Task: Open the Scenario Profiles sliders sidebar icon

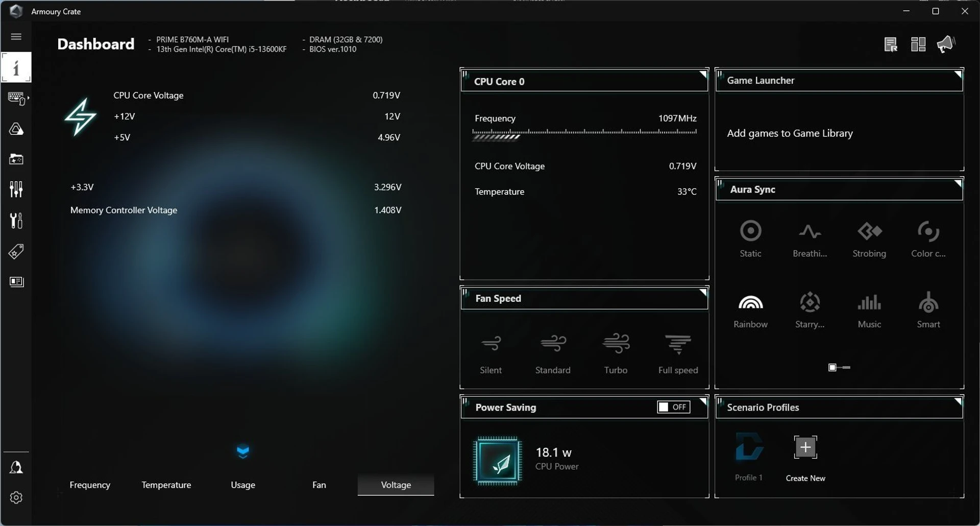Action: coord(16,189)
